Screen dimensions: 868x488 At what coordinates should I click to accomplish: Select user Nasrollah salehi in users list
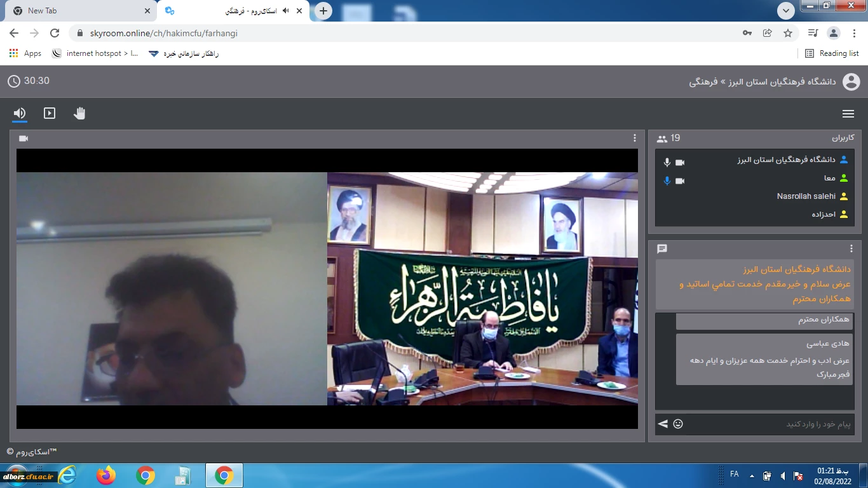[x=806, y=196]
